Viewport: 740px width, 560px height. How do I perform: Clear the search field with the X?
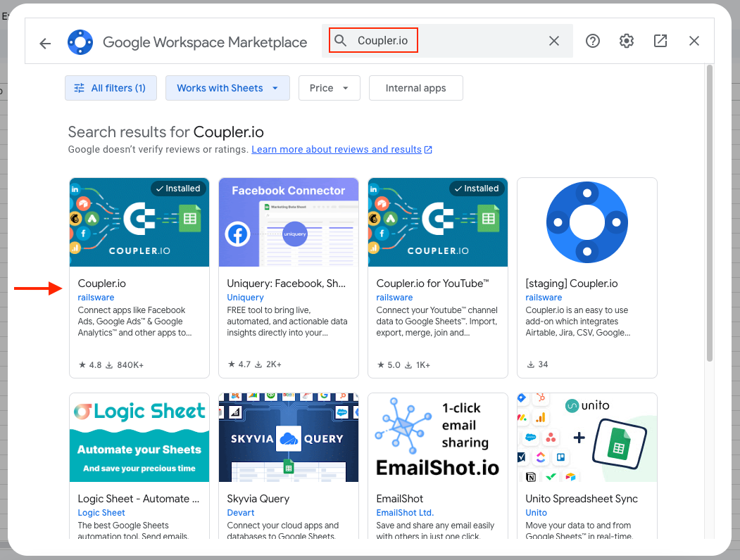[554, 41]
